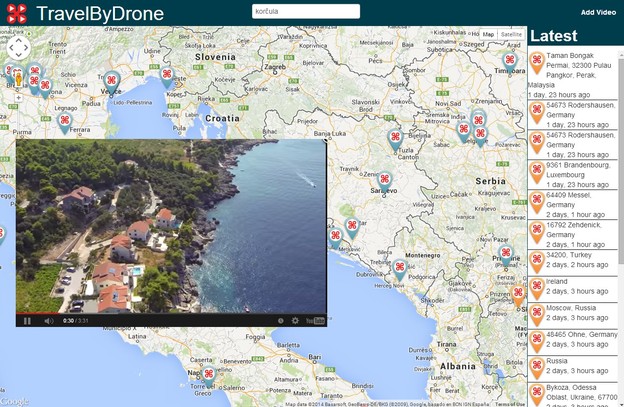Screen dimensions: 624x407
Task: Click the map zoom-in plus button
Action: (x=18, y=97)
